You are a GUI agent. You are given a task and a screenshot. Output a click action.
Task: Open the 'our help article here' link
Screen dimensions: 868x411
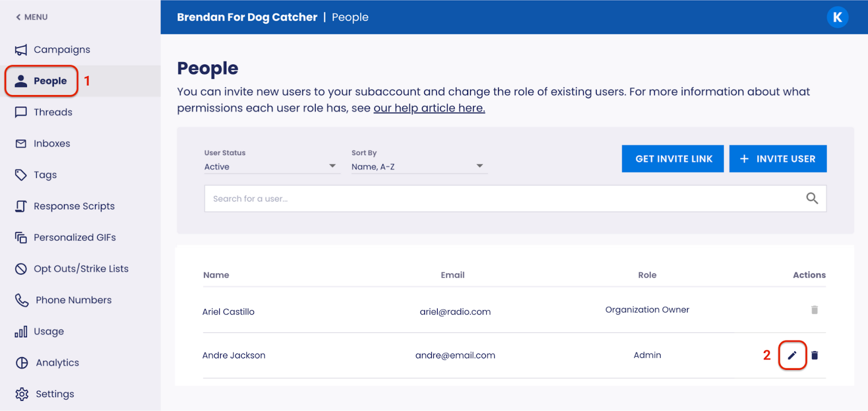429,108
